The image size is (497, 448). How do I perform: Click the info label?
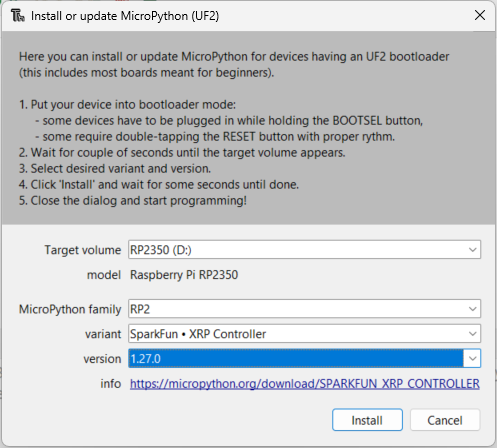click(111, 384)
